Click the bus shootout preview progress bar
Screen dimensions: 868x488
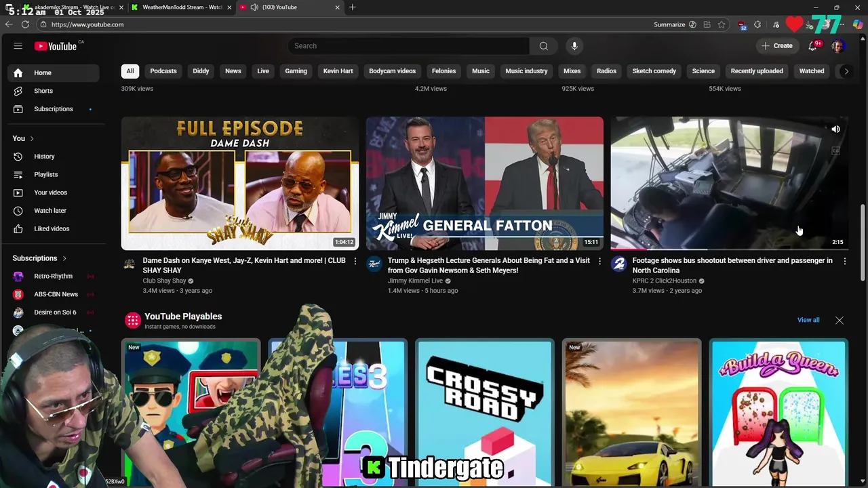[x=729, y=249]
